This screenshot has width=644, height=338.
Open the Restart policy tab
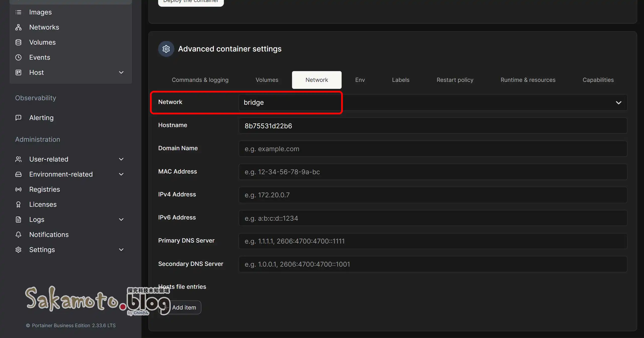(x=455, y=80)
